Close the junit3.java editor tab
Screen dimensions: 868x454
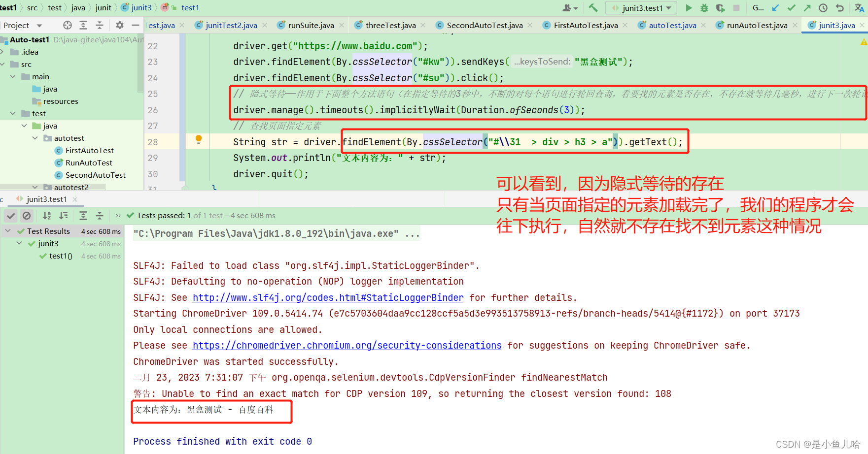[x=862, y=25]
